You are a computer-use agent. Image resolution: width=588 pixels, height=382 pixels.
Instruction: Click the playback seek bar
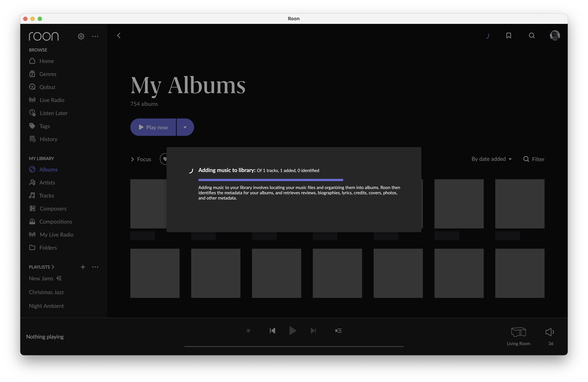294,347
